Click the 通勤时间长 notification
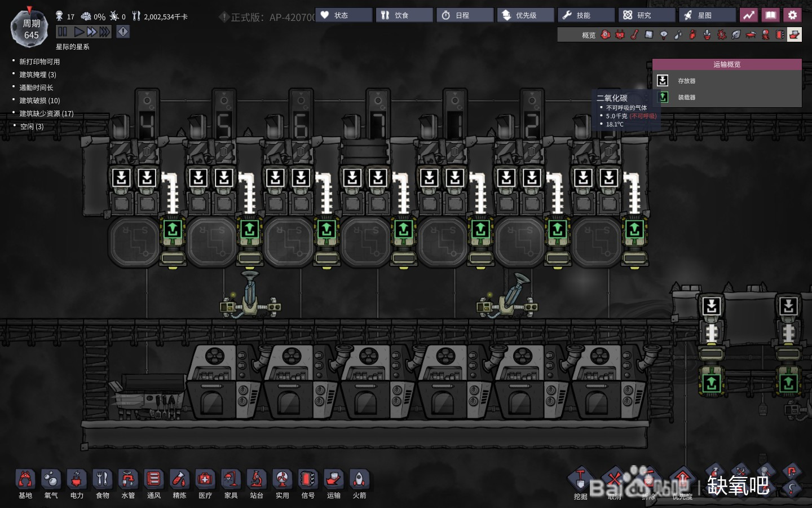Screen dimensions: 812x508 (x=36, y=87)
